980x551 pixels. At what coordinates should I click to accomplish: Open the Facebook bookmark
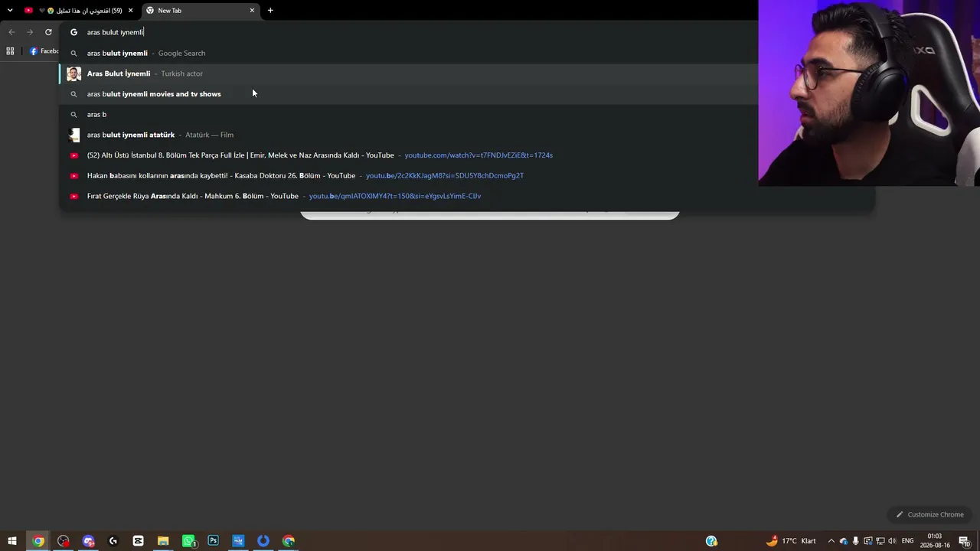tap(44, 51)
